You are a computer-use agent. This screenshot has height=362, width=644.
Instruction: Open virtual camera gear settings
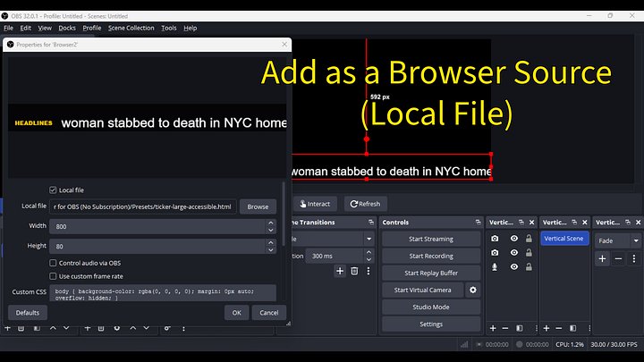click(x=473, y=290)
